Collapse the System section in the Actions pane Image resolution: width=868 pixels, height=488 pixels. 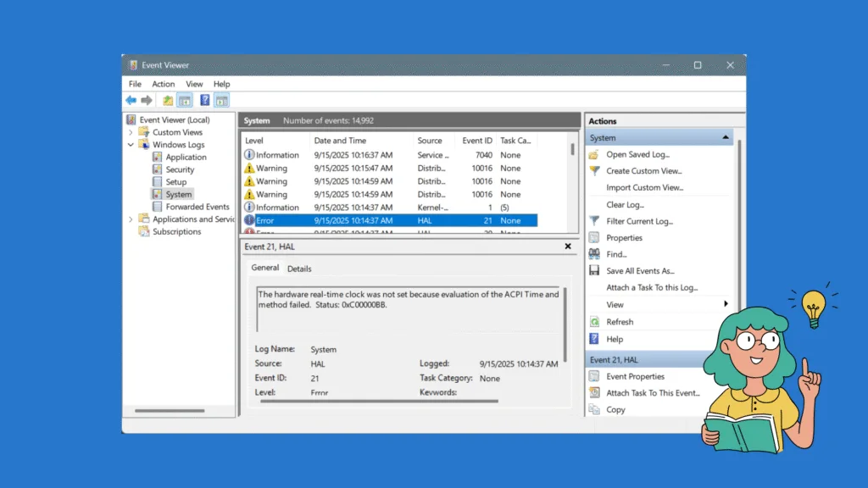click(x=725, y=136)
